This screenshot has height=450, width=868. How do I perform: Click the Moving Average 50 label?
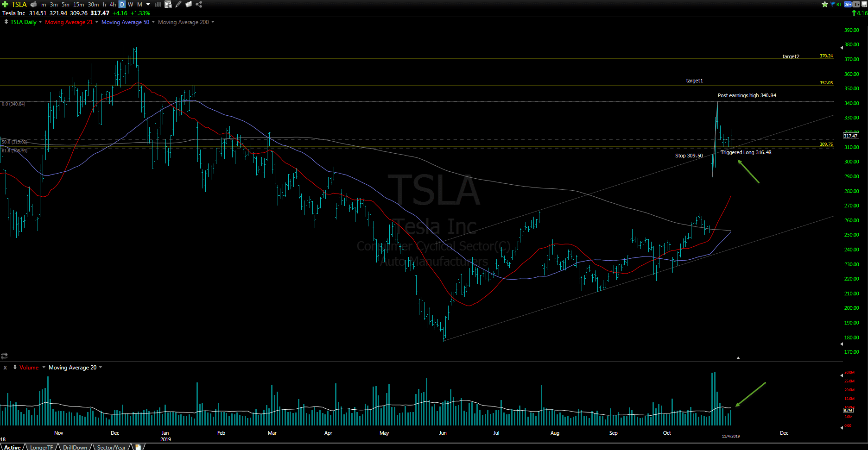click(x=125, y=22)
